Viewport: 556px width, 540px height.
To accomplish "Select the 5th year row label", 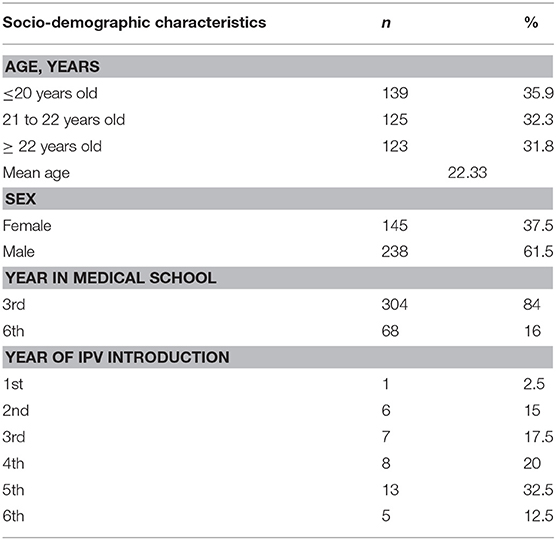I will [13, 490].
